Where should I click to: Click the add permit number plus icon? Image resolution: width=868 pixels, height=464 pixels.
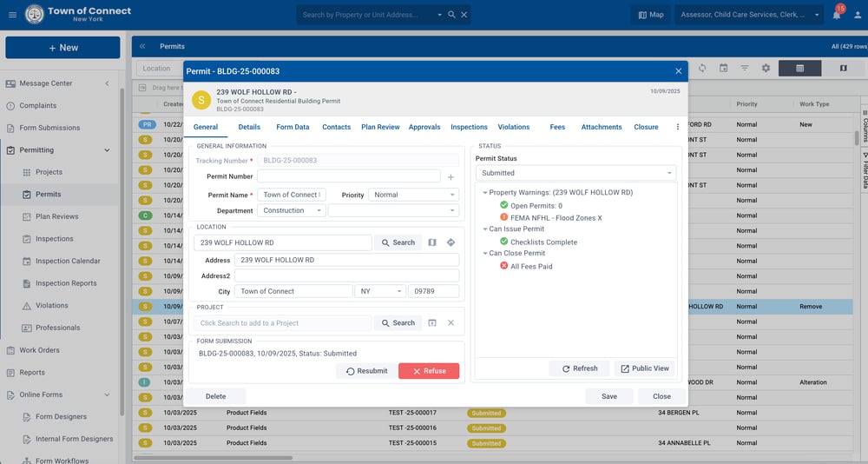pyautogui.click(x=450, y=177)
